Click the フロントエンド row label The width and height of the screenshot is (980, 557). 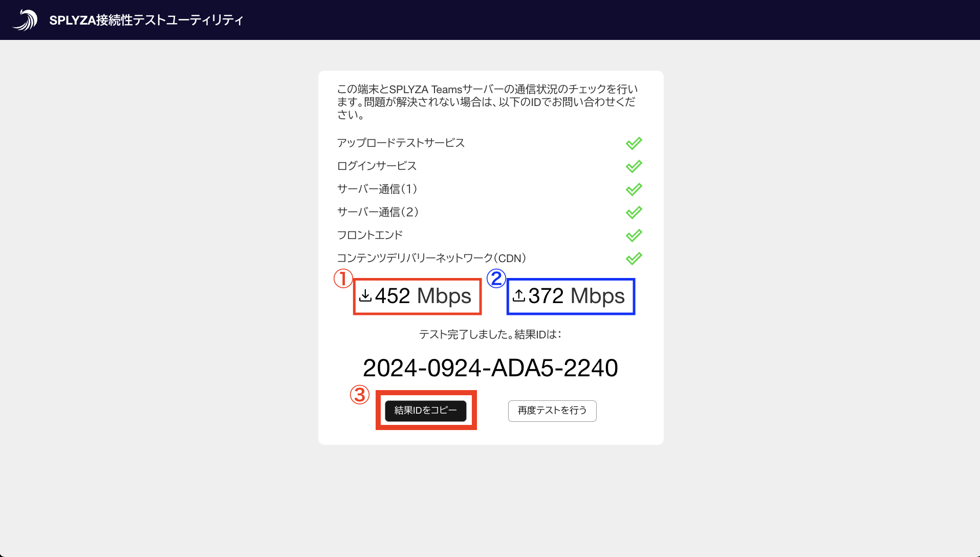(x=370, y=235)
